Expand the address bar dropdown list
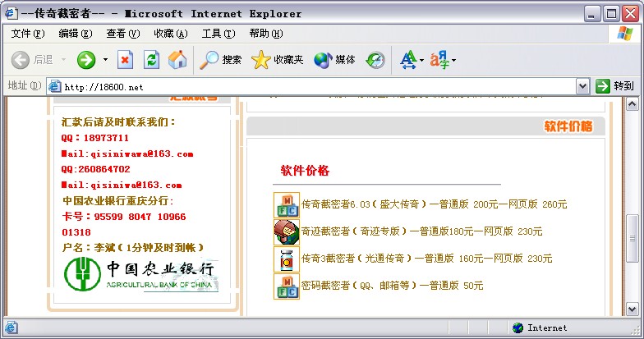Image resolution: width=644 pixels, height=339 pixels. (x=583, y=87)
